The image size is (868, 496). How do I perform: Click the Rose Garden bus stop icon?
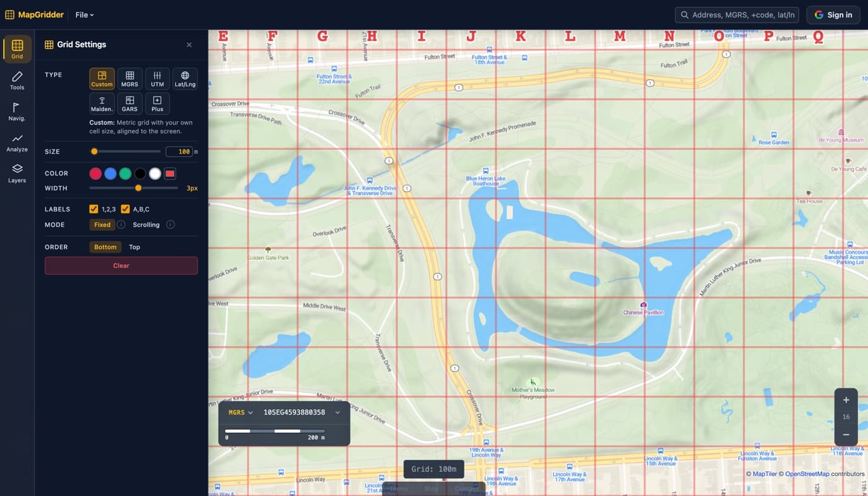point(774,135)
